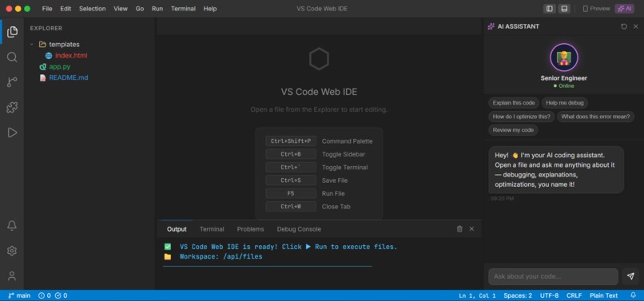Open index.html in the explorer

(71, 55)
